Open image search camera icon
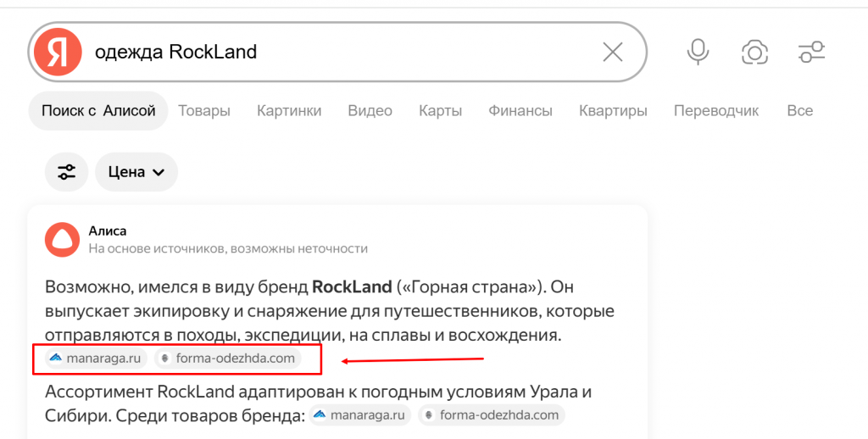This screenshot has width=868, height=439. [x=754, y=53]
